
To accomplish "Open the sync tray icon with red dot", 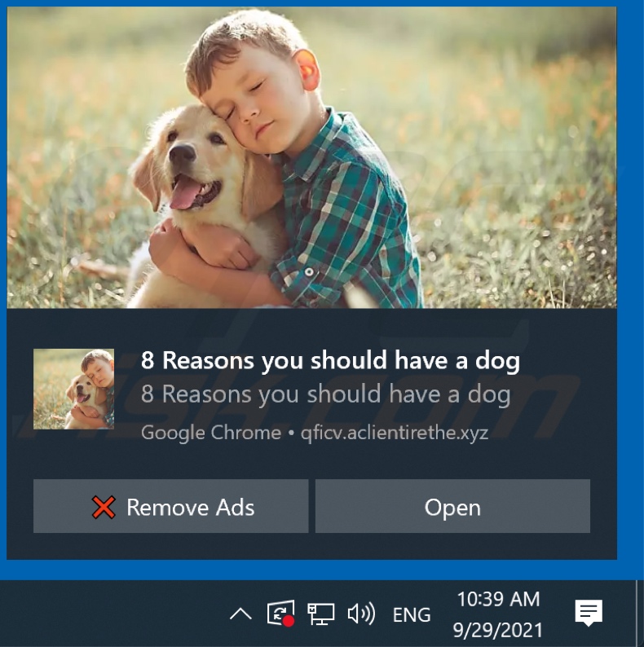I will point(280,614).
